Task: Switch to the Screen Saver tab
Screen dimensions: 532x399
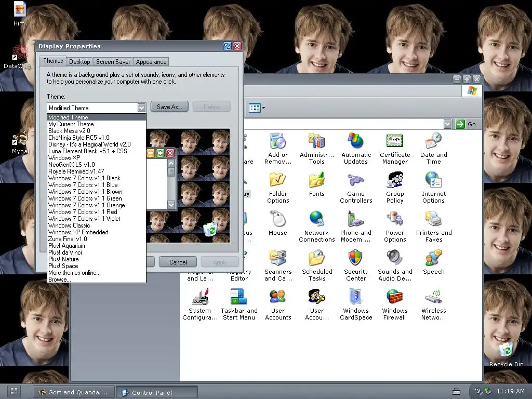Action: [113, 62]
